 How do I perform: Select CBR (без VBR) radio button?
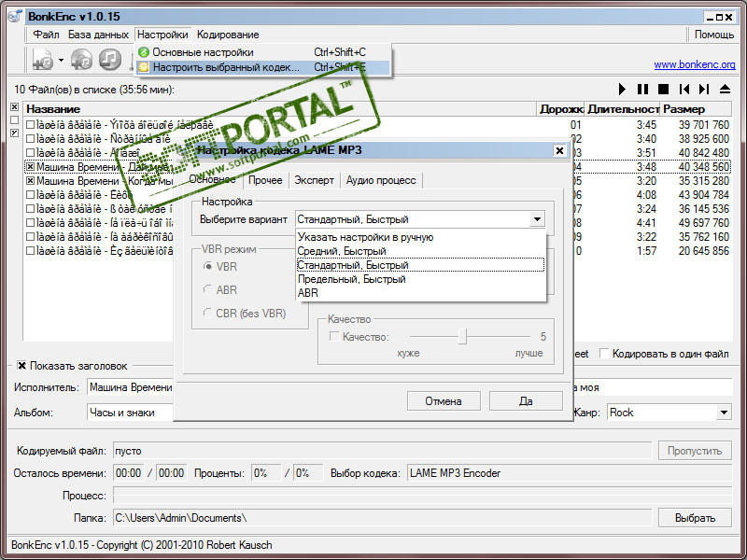coord(207,313)
